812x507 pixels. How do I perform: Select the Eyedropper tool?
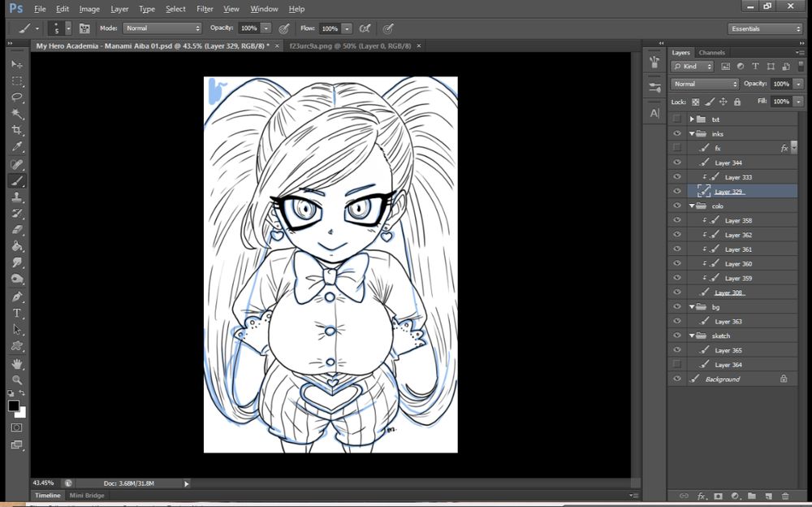tap(17, 147)
